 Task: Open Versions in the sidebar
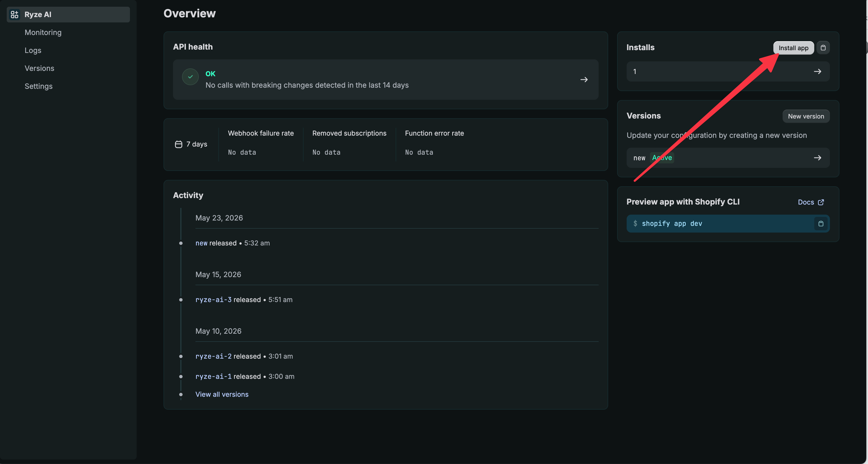[x=39, y=68]
